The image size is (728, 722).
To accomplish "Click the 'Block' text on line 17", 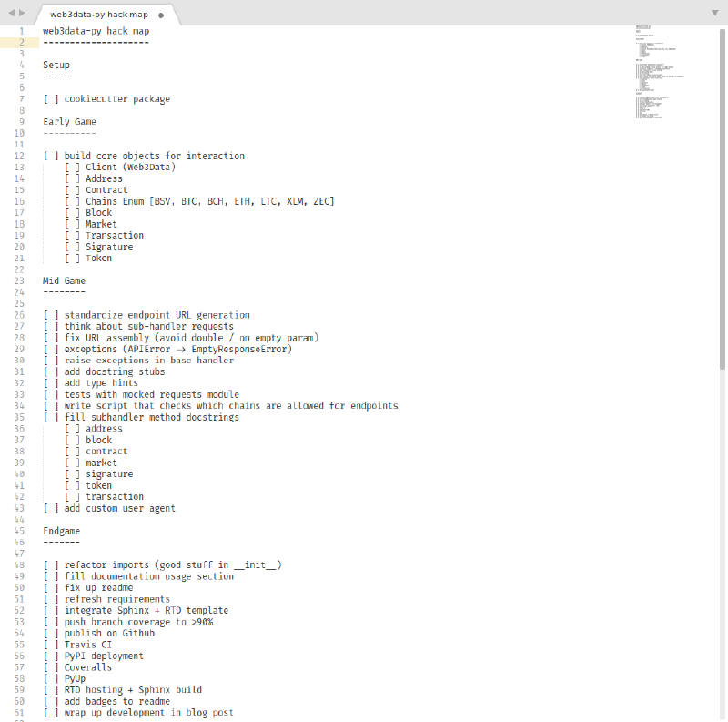I will tap(98, 213).
